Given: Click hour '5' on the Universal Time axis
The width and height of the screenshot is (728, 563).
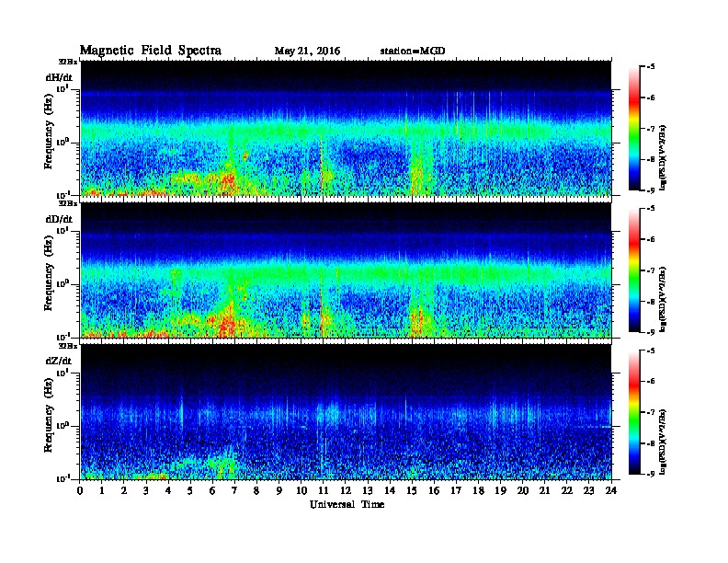Looking at the screenshot, I should (190, 490).
